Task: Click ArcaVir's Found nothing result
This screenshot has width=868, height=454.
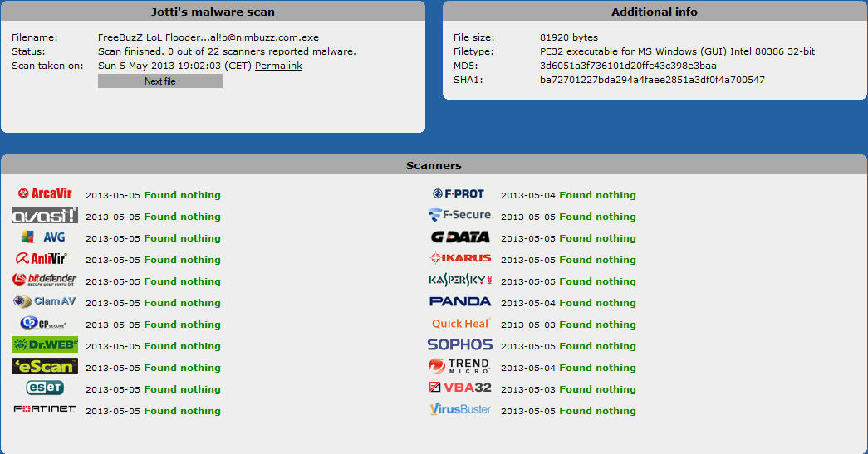Action: pyautogui.click(x=182, y=195)
